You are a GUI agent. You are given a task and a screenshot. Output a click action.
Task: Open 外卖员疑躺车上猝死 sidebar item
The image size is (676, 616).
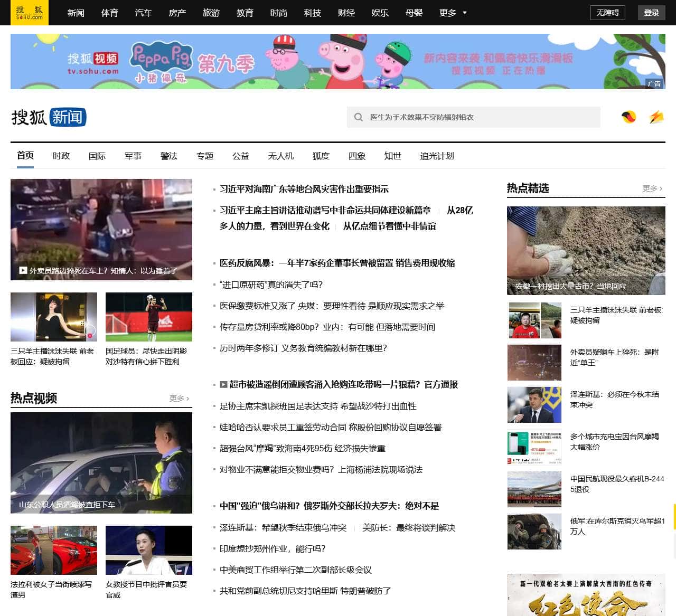tap(615, 357)
